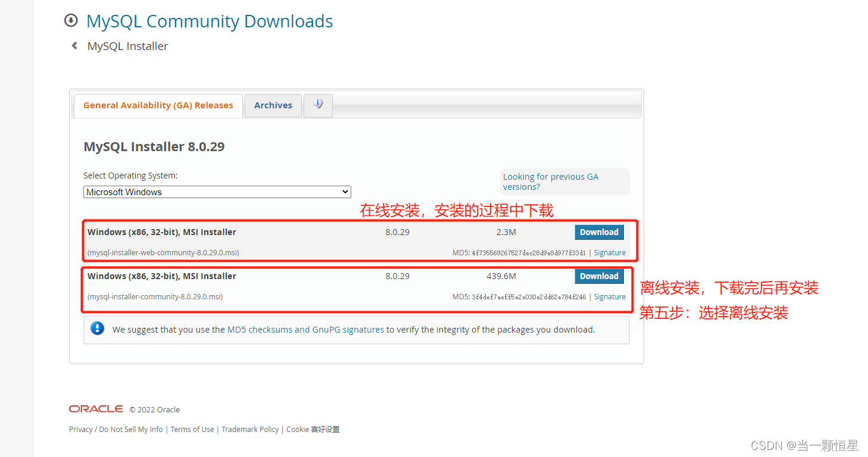
Task: Click the MySQL Community Downloads heading link
Action: pos(210,21)
